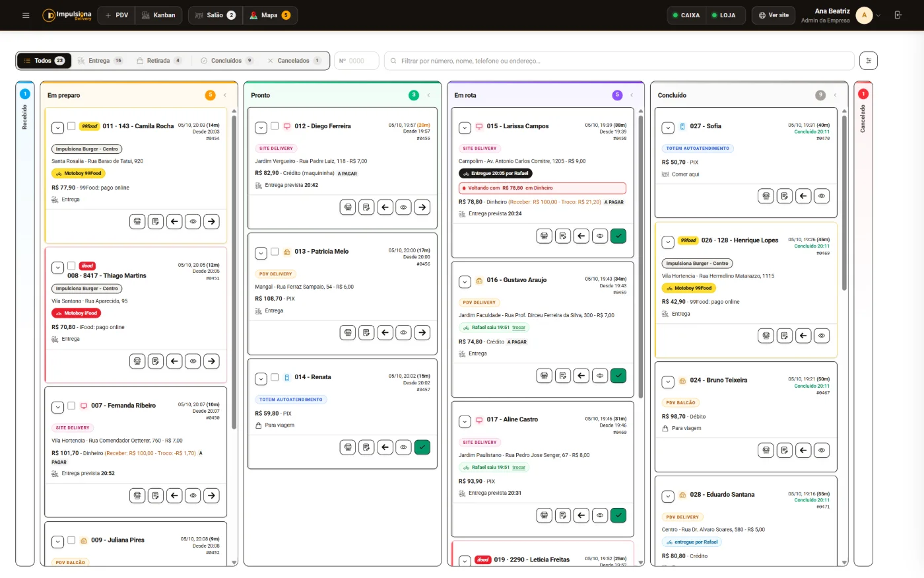Print the Camila Rocha order

137,221
